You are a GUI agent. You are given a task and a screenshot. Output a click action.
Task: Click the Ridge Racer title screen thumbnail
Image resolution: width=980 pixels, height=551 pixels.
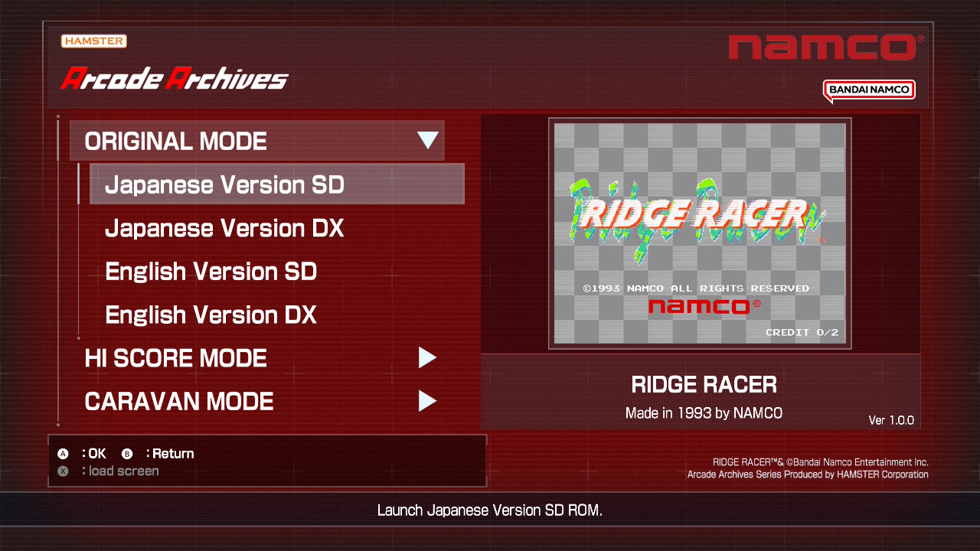(x=700, y=233)
